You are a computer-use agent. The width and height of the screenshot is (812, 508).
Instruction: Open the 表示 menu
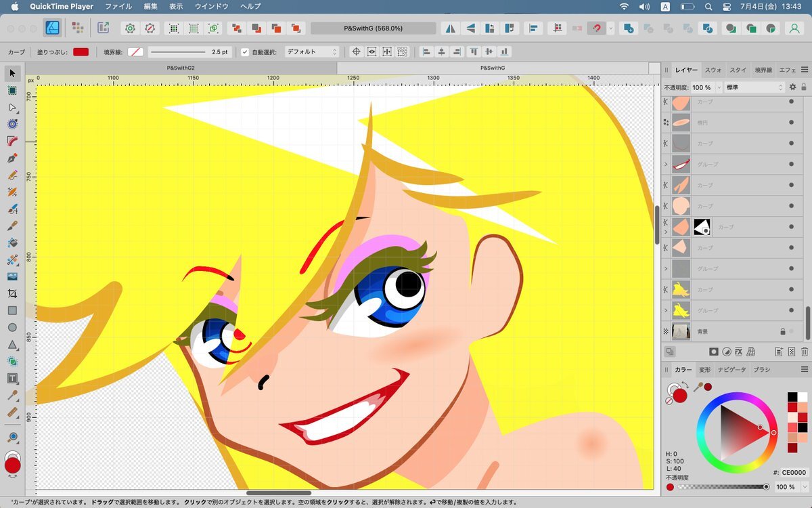point(176,6)
